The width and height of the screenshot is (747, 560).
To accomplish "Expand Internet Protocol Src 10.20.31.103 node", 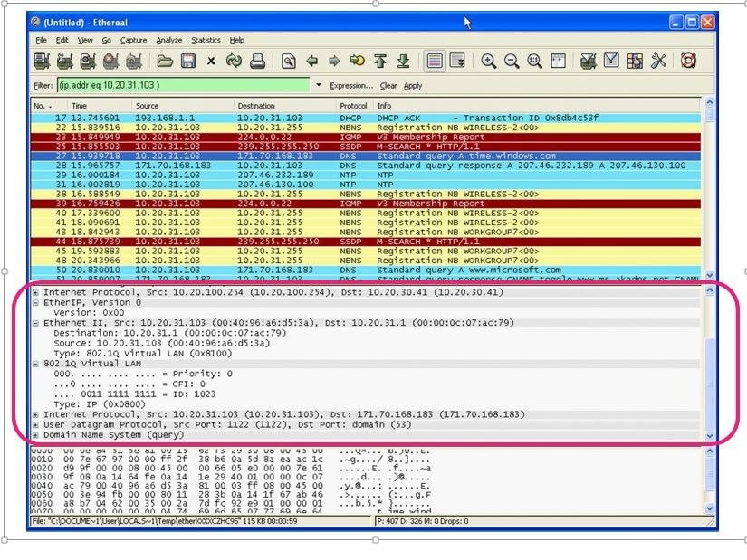I will point(35,414).
